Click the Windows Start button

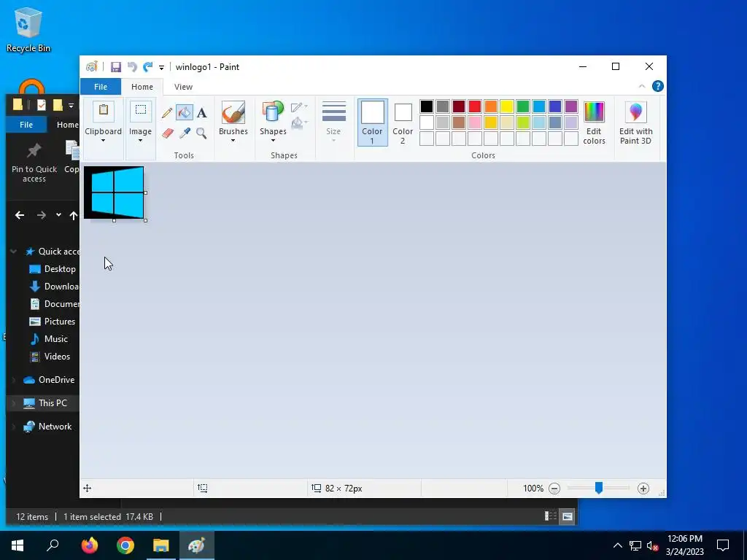point(18,545)
